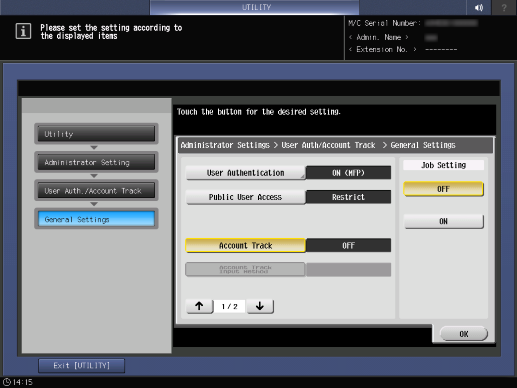
Task: Set Job Setting to ON
Action: tap(443, 221)
